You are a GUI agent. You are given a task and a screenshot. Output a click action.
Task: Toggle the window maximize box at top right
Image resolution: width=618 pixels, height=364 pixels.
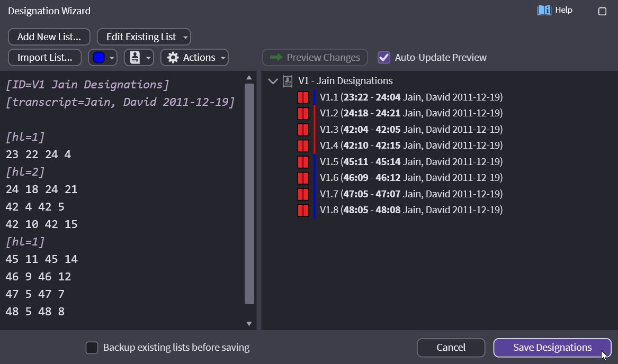pos(602,11)
